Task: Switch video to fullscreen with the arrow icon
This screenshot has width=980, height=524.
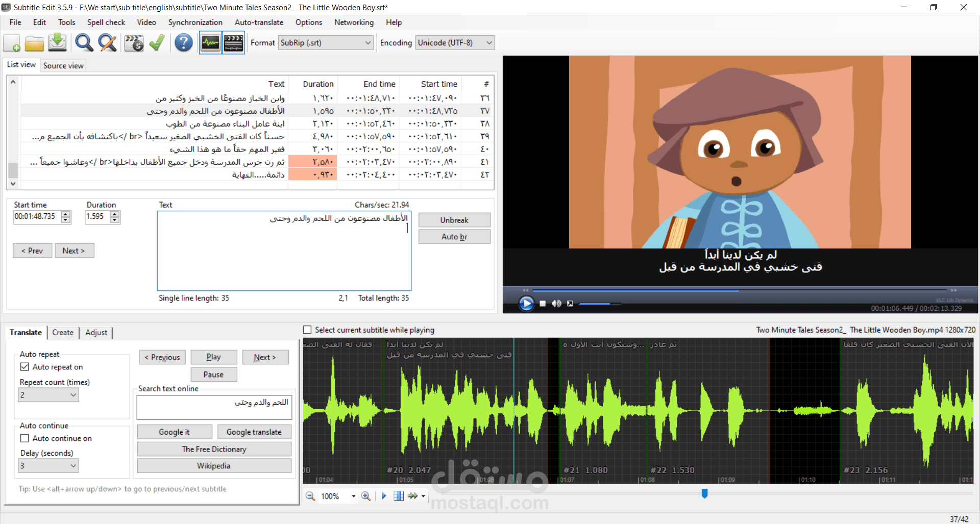Action: pos(570,304)
